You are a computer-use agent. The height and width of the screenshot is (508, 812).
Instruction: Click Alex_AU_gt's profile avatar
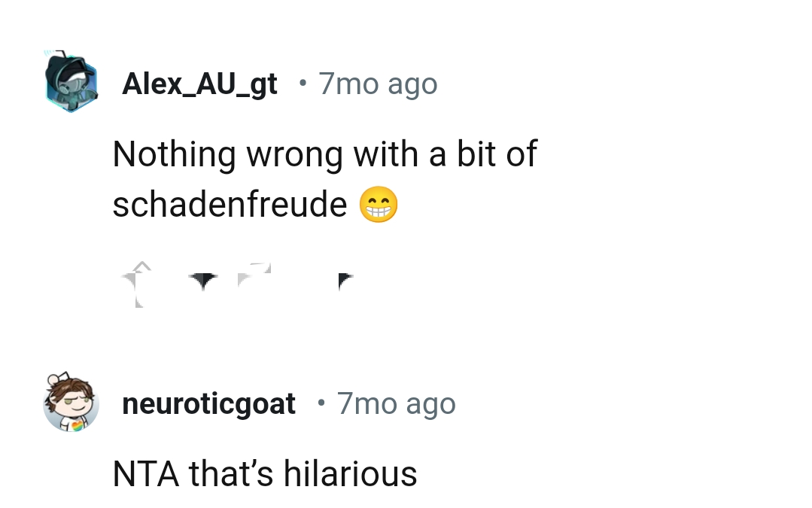point(71,81)
